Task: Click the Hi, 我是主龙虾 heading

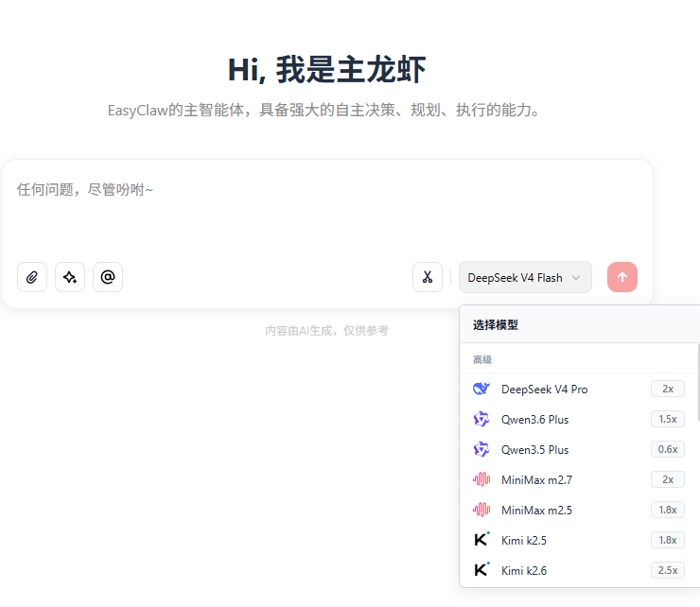Action: (326, 70)
